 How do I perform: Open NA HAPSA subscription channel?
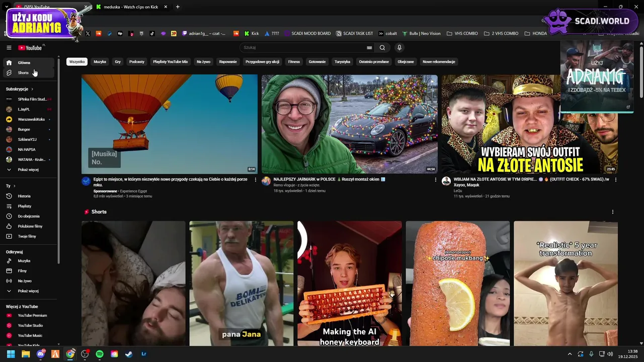[x=29, y=149]
